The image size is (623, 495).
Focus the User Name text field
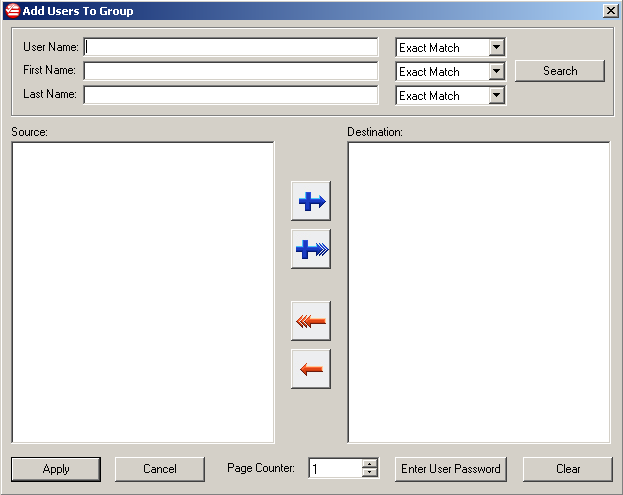[231, 48]
